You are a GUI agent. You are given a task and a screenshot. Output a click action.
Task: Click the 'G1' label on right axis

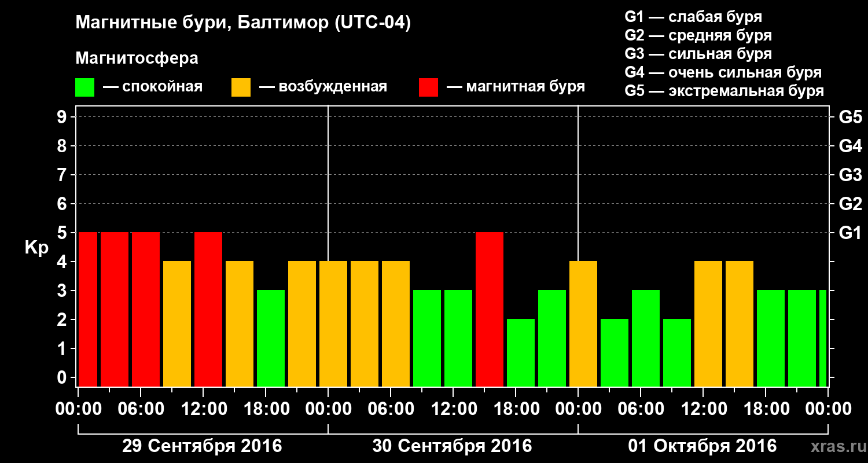click(850, 233)
